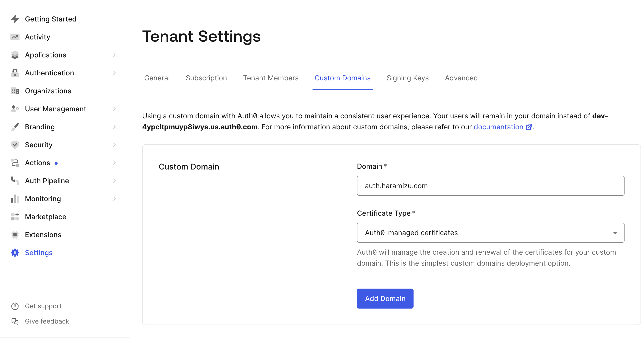Click the Give feedback chat icon
The height and width of the screenshot is (345, 644).
(15, 321)
